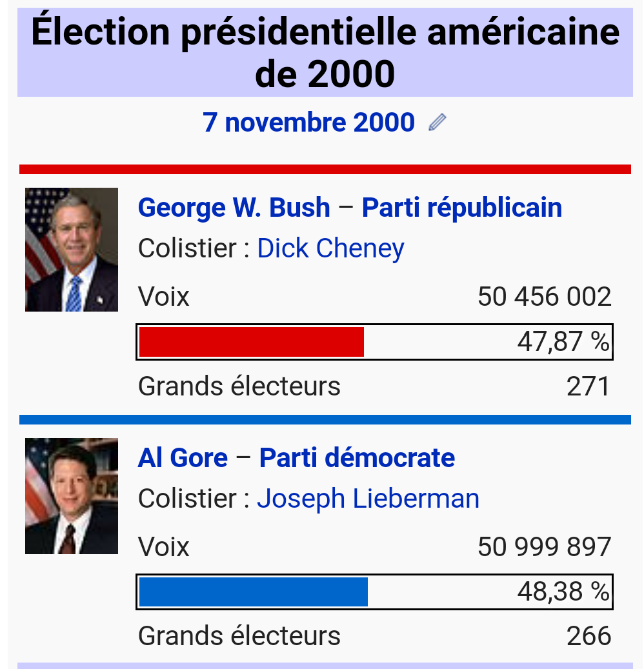
Task: Follow the Parti républicain link
Action: coord(461,208)
